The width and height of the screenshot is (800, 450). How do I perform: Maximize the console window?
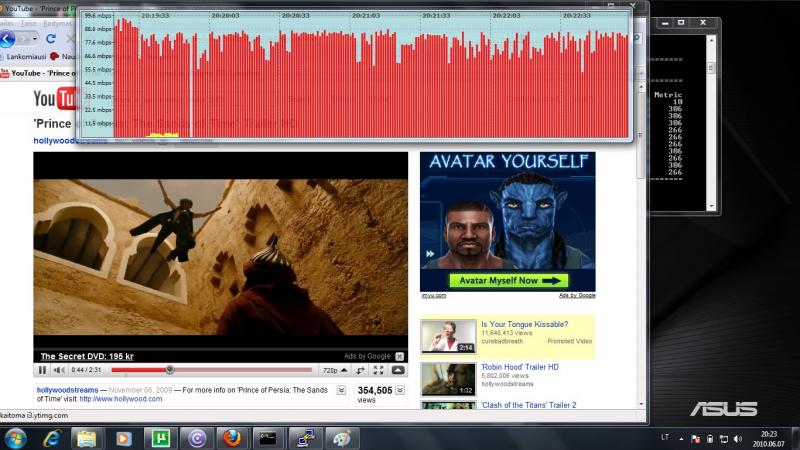pyautogui.click(x=681, y=22)
